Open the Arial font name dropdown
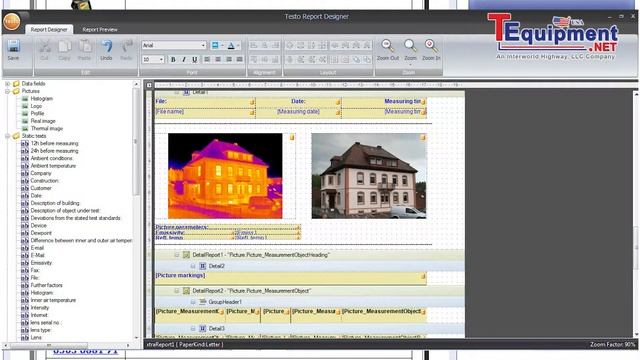 pyautogui.click(x=203, y=45)
